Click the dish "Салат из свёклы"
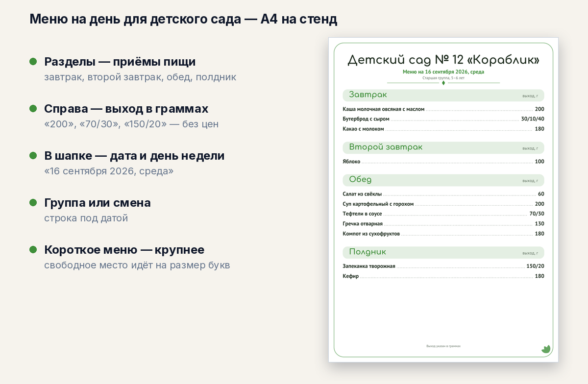 click(362, 194)
